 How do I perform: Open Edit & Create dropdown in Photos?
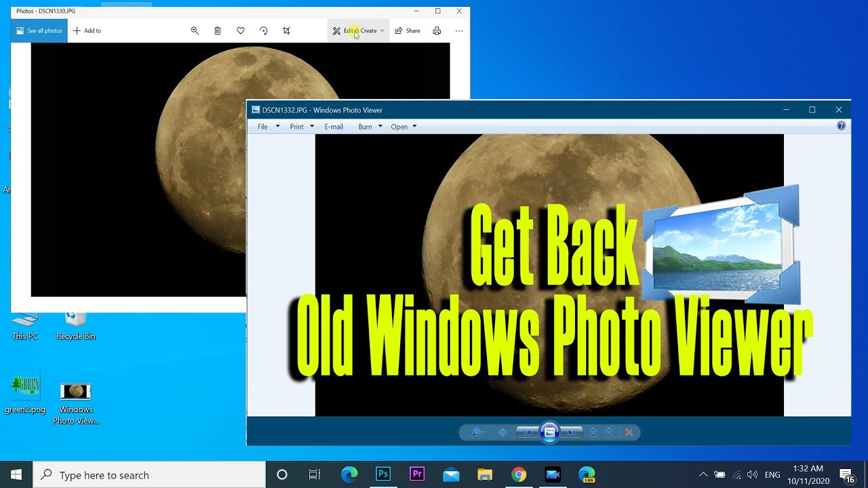[x=359, y=30]
